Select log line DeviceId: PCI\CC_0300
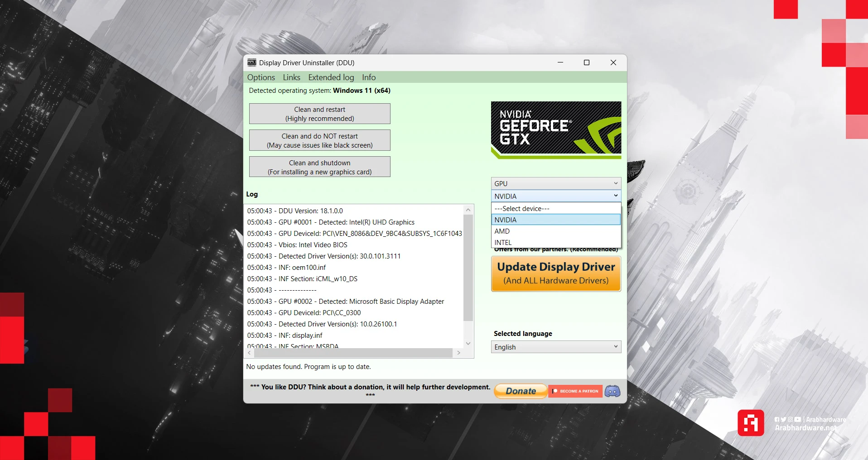Viewport: 868px width, 460px height. 304,312
